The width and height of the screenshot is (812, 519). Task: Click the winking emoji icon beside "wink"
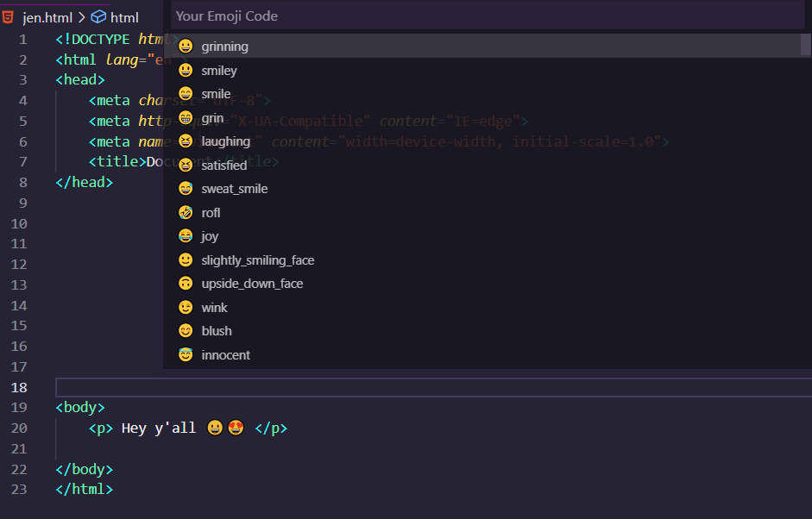(185, 307)
